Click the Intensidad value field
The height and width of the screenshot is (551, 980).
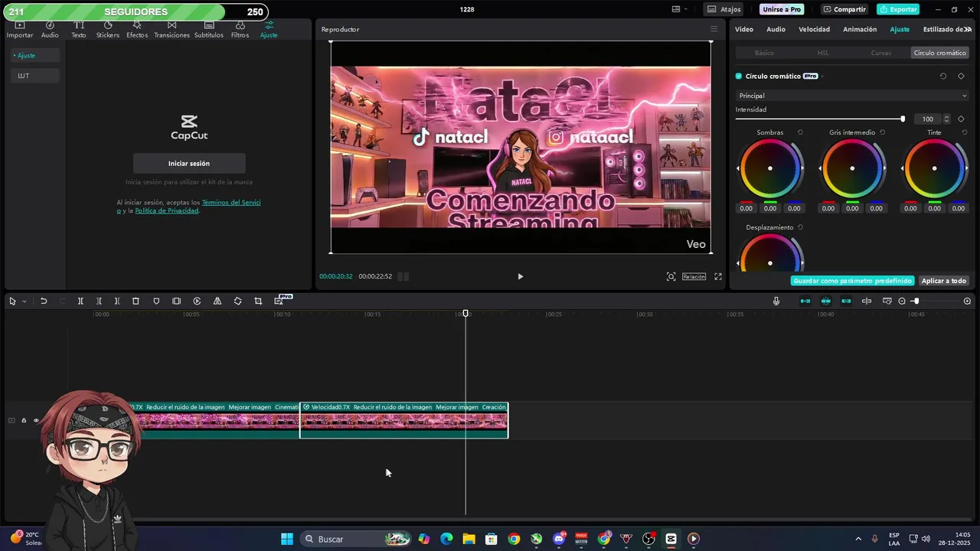tap(928, 119)
